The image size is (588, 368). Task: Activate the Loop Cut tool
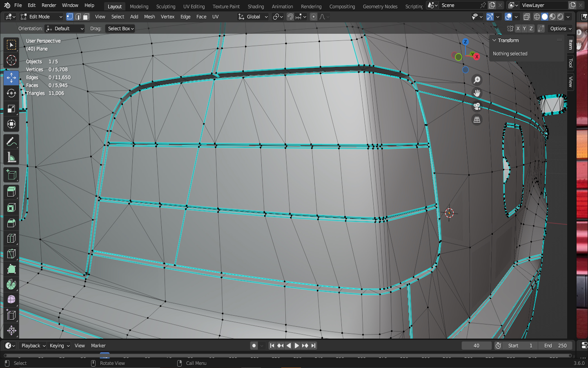pos(11,238)
